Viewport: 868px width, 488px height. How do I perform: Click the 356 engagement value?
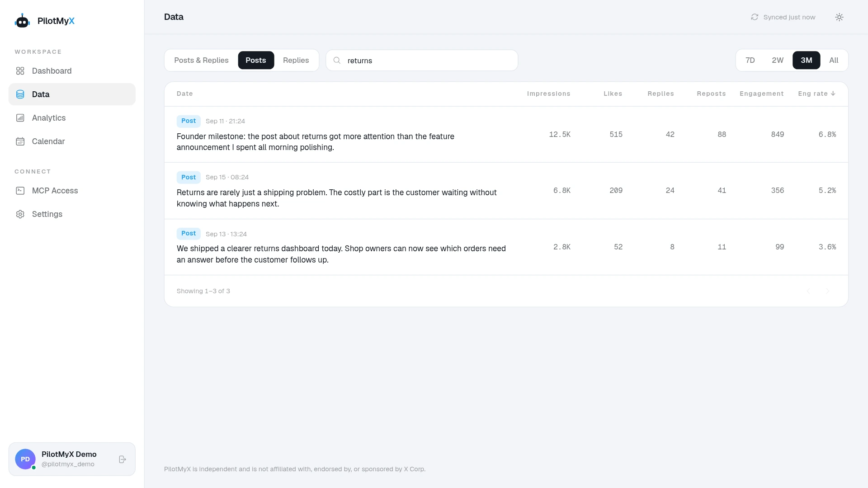[x=778, y=190]
